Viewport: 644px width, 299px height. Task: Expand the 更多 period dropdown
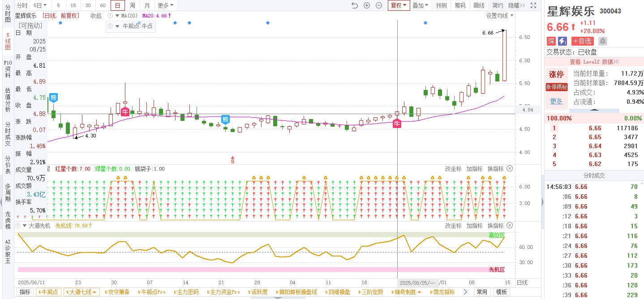point(166,5)
